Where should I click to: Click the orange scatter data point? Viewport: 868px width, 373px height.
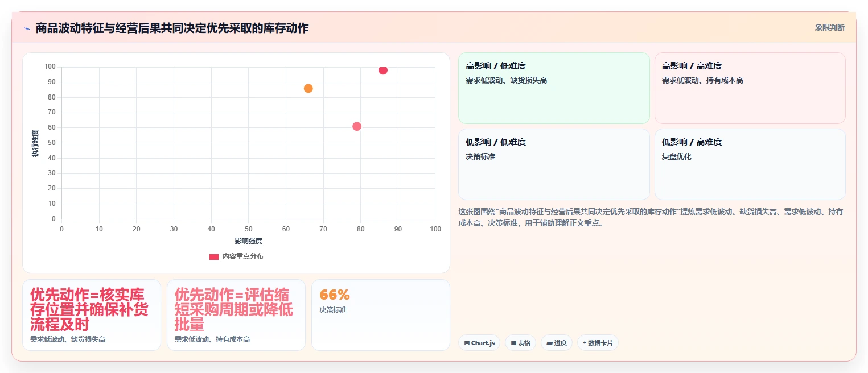point(308,88)
